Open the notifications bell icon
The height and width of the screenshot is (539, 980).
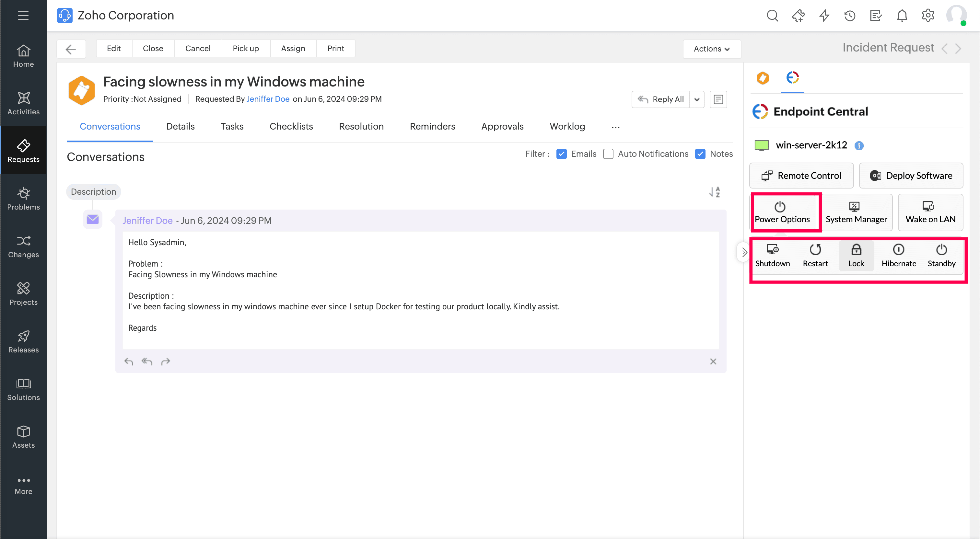(902, 16)
